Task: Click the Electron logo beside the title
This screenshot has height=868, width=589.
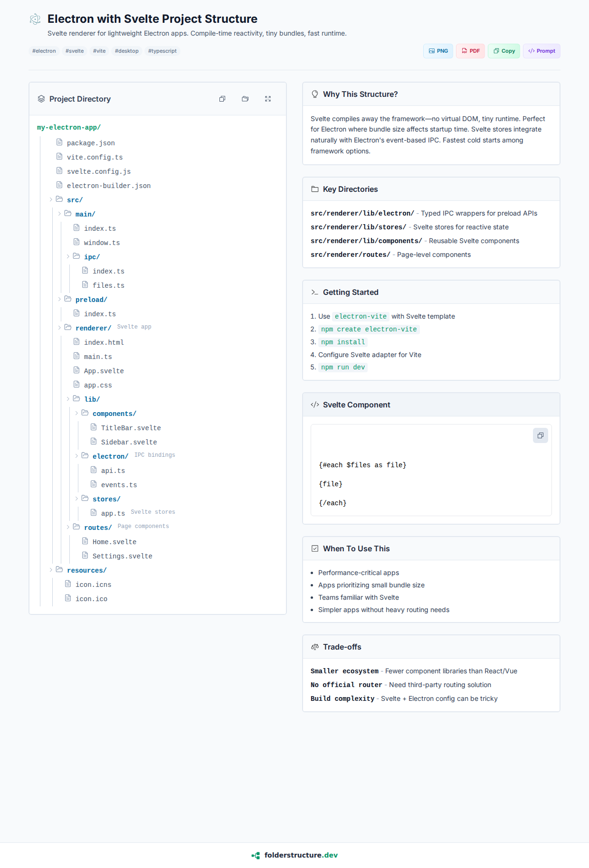Action: (35, 19)
